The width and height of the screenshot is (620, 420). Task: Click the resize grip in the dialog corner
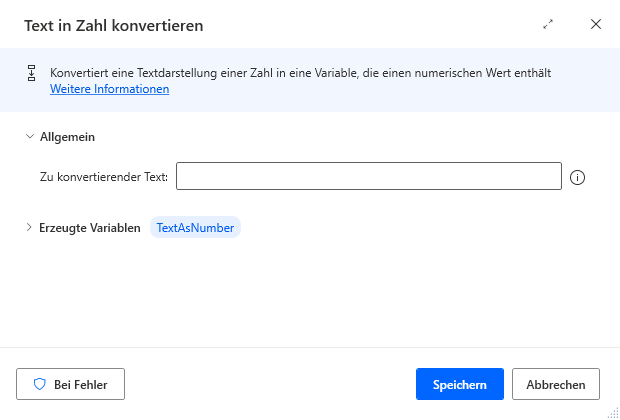613,413
